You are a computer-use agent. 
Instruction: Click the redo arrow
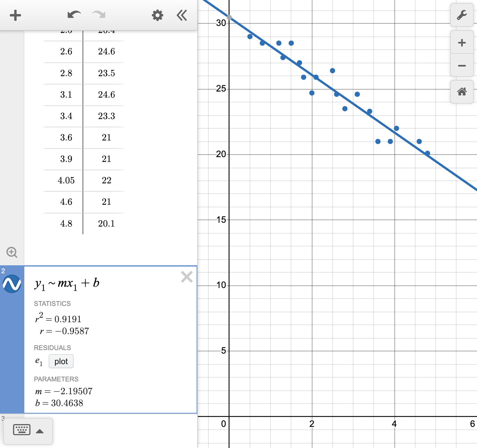[x=98, y=15]
